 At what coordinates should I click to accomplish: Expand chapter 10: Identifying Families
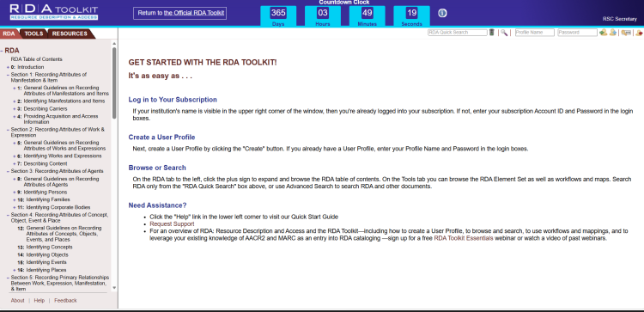15,199
